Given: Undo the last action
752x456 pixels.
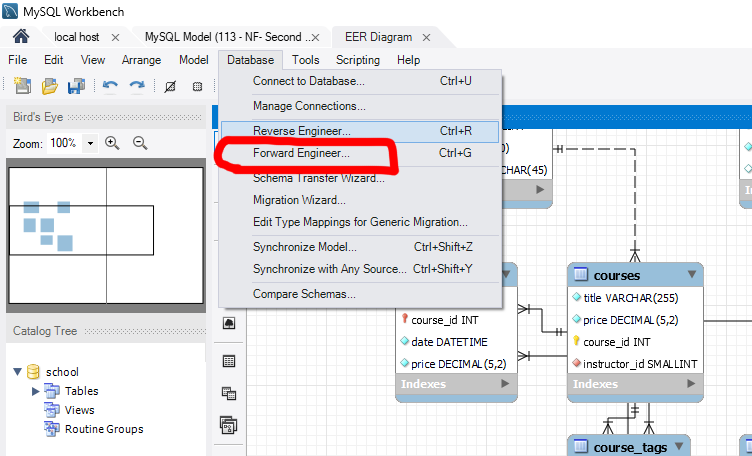Looking at the screenshot, I should 110,86.
